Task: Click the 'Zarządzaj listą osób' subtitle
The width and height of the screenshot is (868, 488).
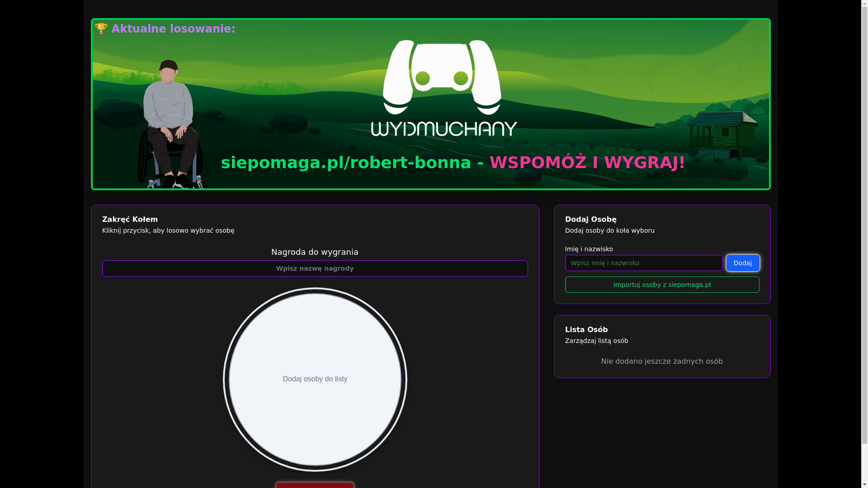Action: [597, 341]
